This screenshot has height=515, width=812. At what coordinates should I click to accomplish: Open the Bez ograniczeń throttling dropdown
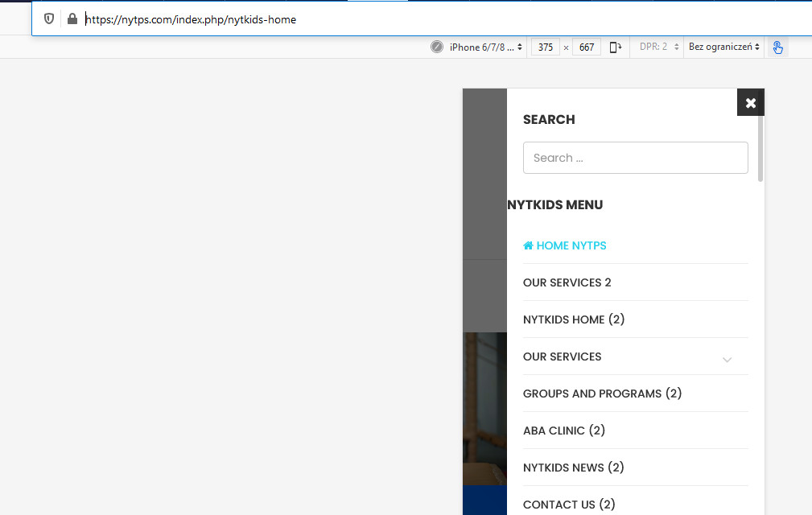tap(723, 47)
